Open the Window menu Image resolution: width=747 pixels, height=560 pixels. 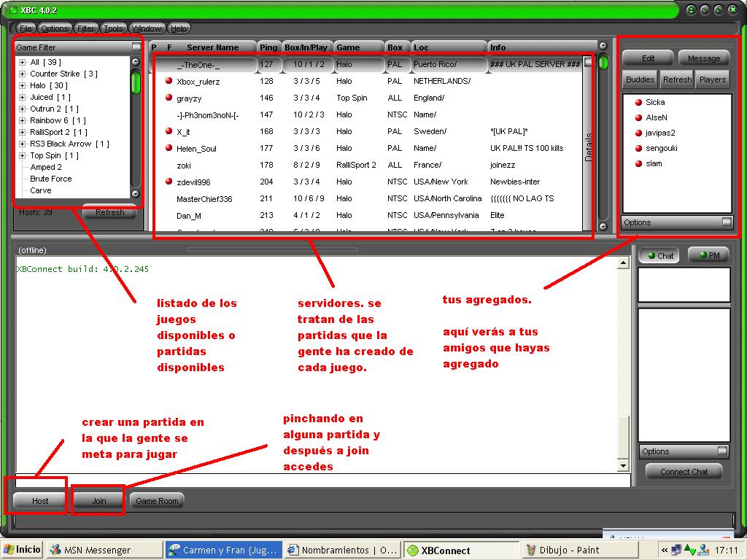point(147,28)
